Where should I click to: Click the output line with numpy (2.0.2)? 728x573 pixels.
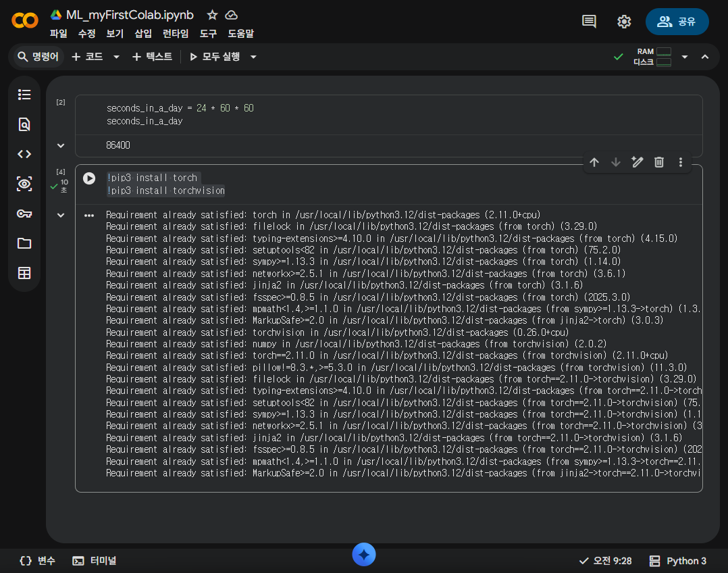pos(356,344)
